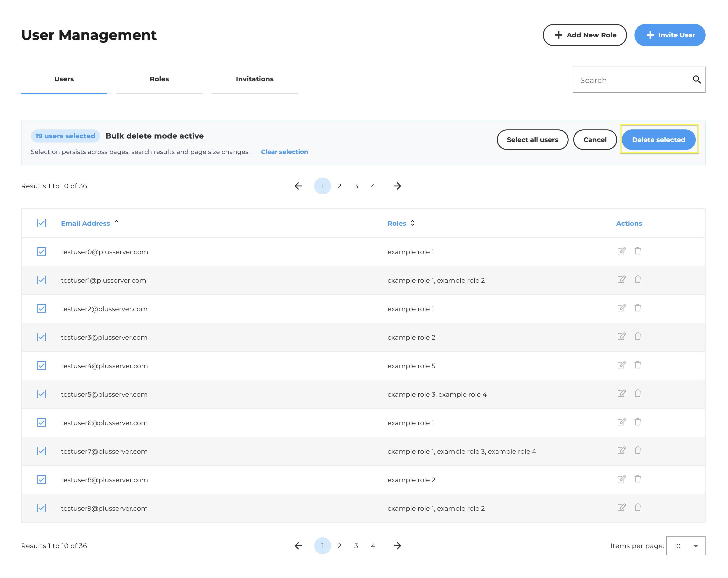Click the 19 users selected badge
Image resolution: width=728 pixels, height=578 pixels.
tap(65, 136)
